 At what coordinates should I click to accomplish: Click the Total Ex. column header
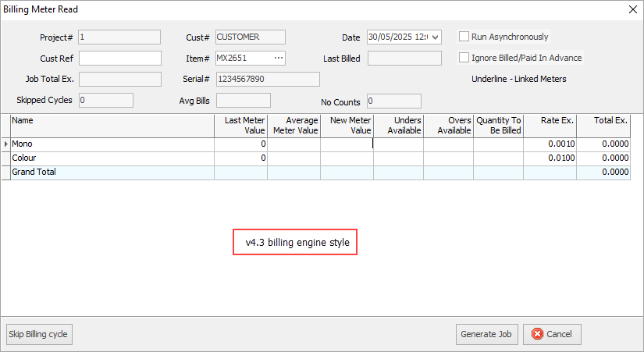[603, 126]
